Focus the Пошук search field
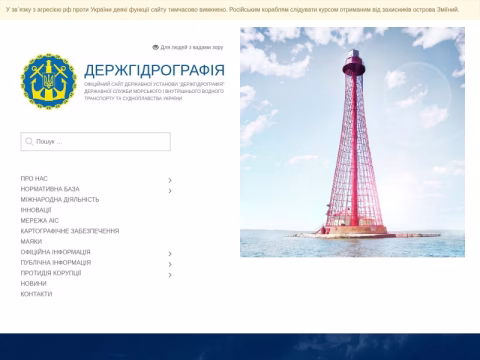 coord(96,142)
